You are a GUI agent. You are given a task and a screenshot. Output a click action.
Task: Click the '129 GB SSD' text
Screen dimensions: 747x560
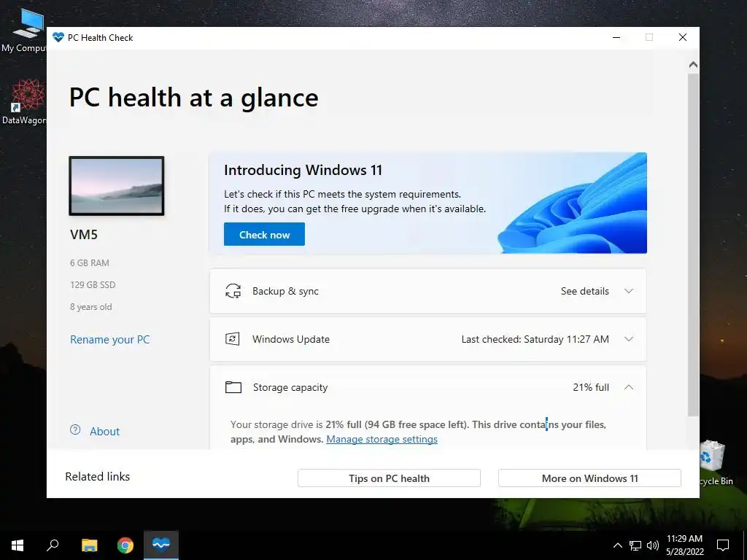click(93, 285)
